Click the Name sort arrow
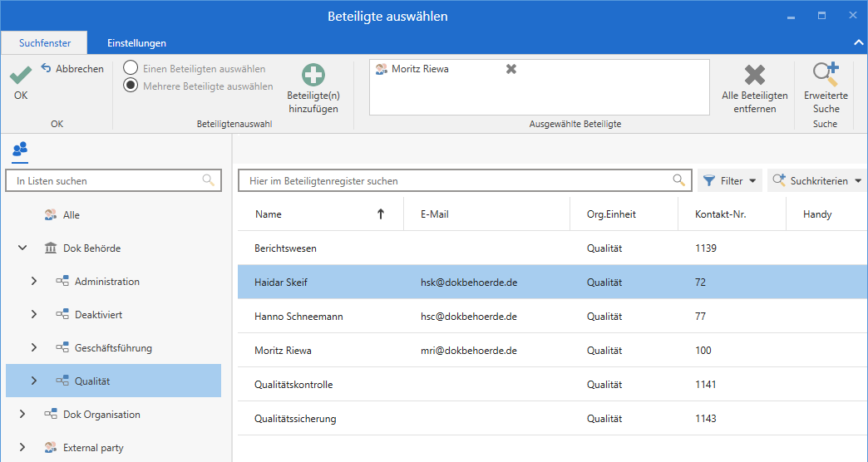This screenshot has width=868, height=462. [380, 214]
